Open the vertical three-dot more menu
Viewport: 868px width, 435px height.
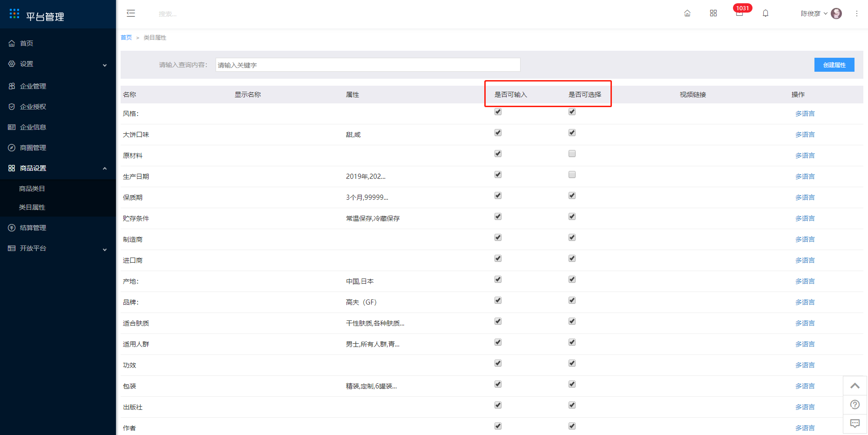point(857,14)
